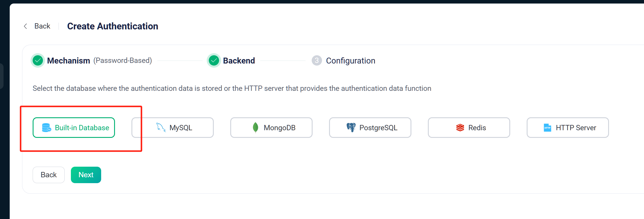
Task: Click the green Next button
Action: point(86,175)
